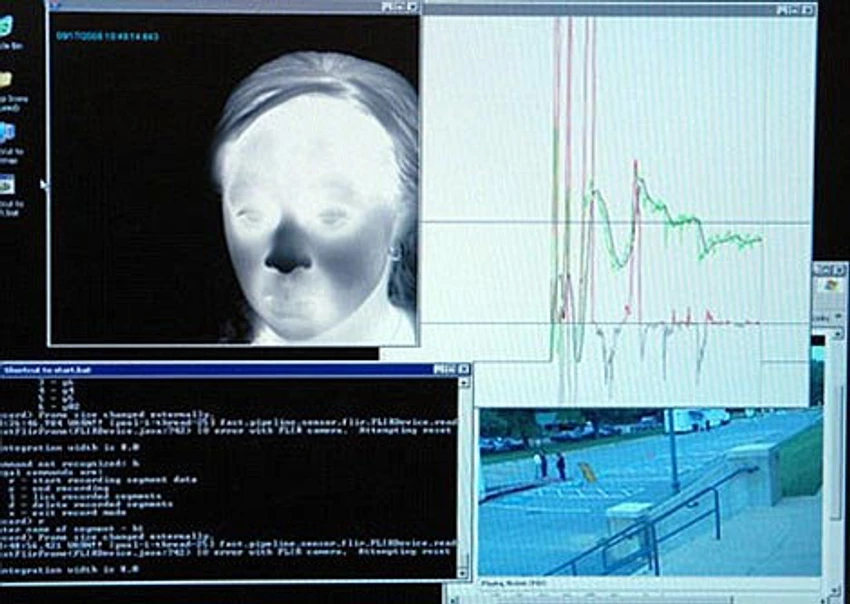Open the address dropdown in the partially hidden window
This screenshot has height=604, width=850.
838,335
